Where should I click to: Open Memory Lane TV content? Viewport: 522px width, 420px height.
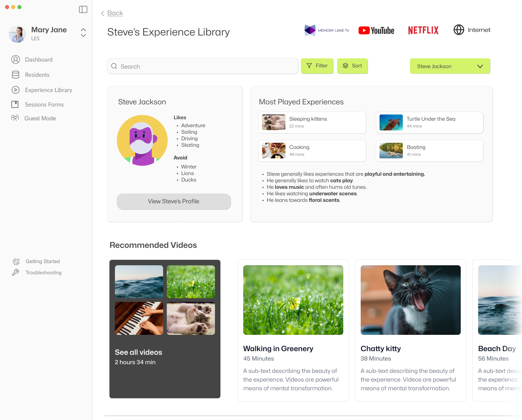(326, 30)
